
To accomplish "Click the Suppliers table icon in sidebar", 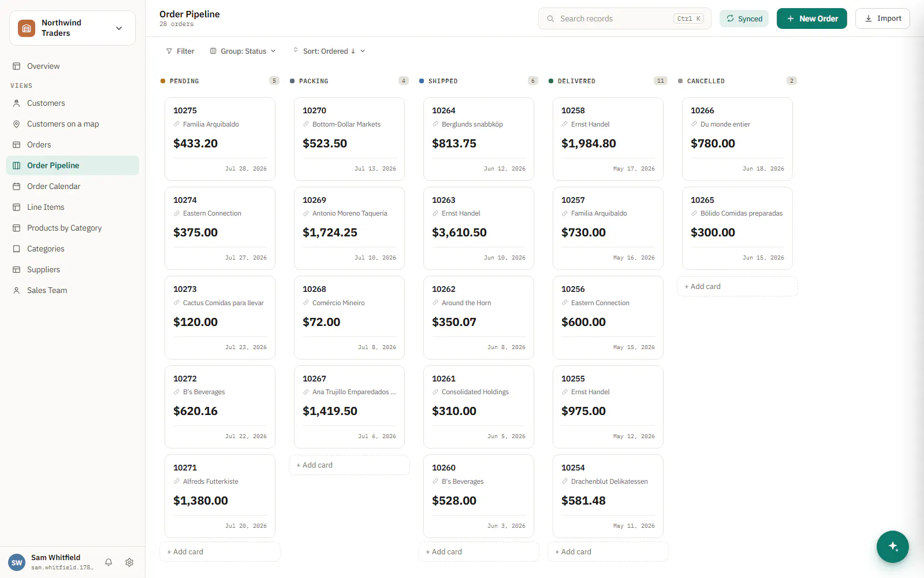I will (17, 269).
